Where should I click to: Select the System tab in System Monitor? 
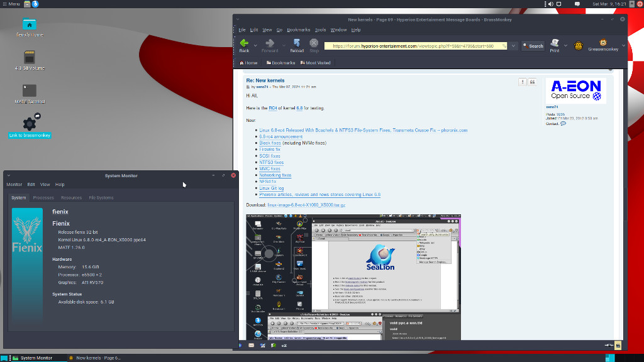coord(18,197)
